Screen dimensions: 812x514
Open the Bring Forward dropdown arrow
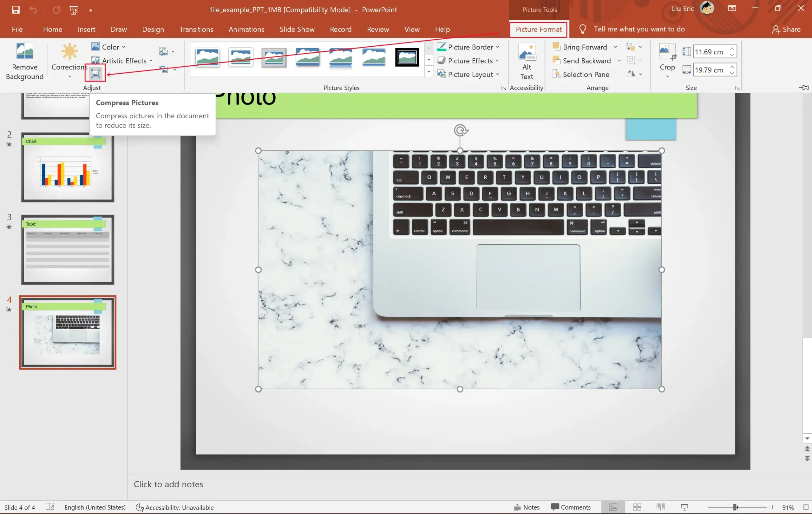click(x=615, y=47)
